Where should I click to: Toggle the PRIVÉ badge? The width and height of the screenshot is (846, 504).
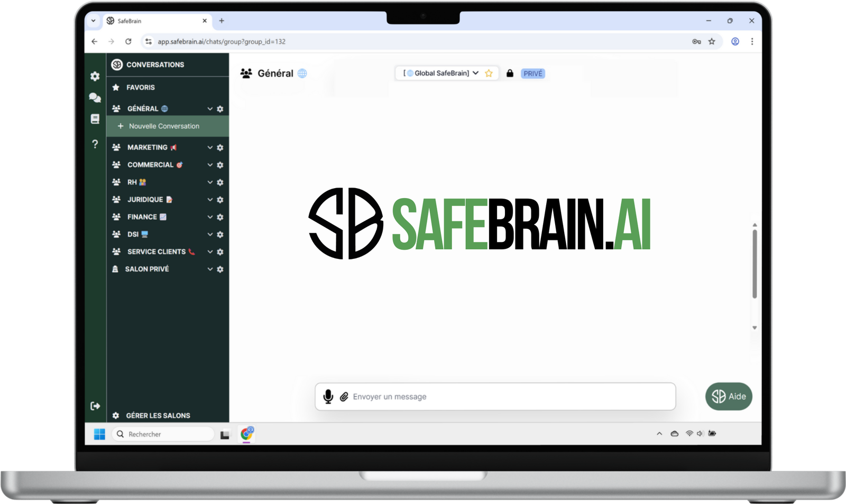click(532, 73)
